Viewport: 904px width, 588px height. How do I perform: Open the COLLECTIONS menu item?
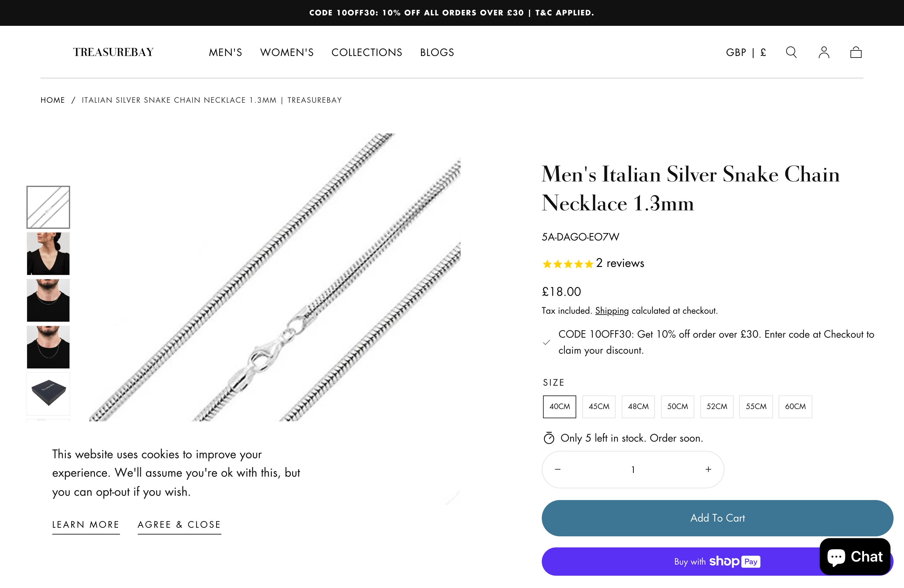[367, 52]
